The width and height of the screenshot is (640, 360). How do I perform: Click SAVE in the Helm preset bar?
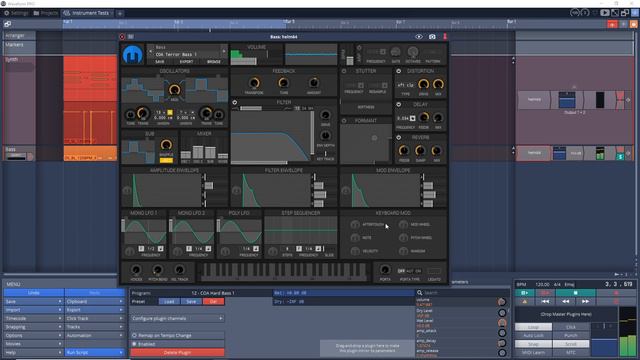(x=160, y=62)
